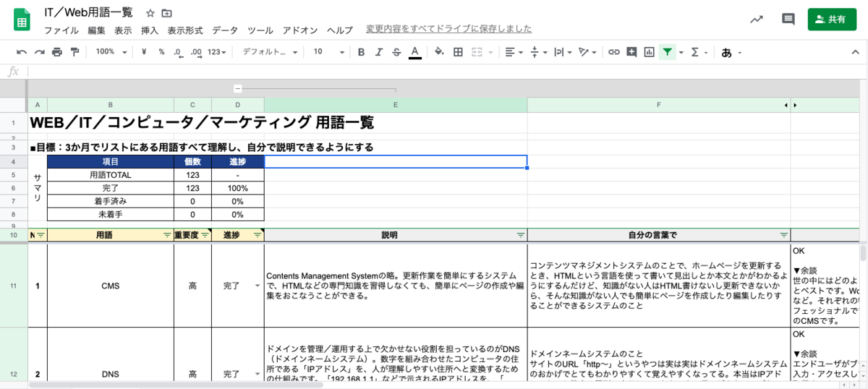Screen dimensions: 868x389
Task: Open the comments history speech bubble
Action: tap(788, 20)
